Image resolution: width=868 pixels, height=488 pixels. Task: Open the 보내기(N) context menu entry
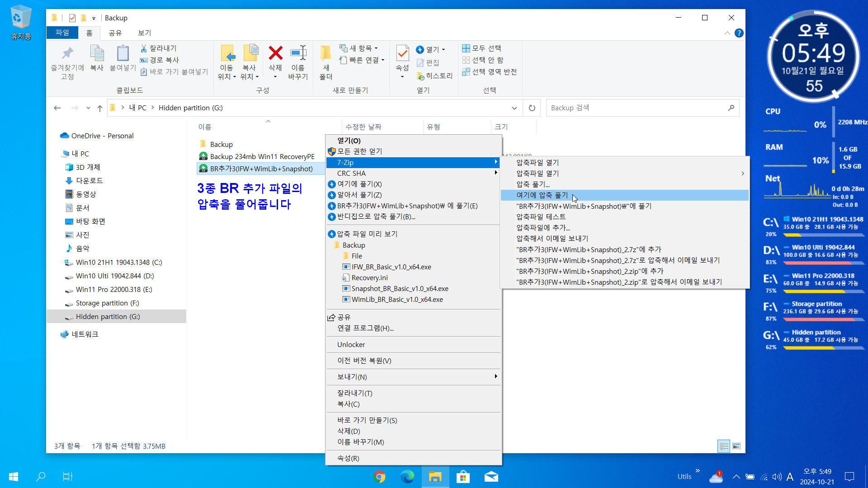coord(413,377)
